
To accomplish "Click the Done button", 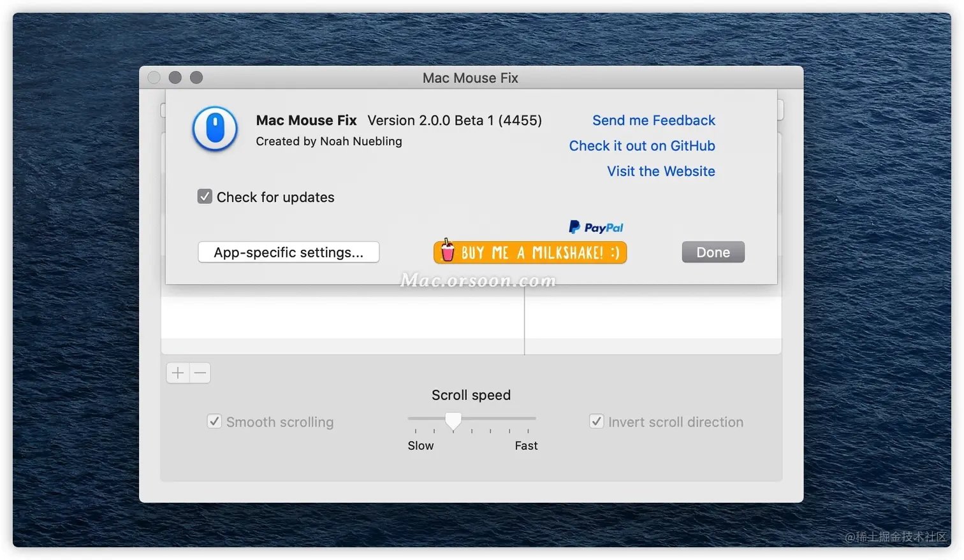I will (713, 252).
